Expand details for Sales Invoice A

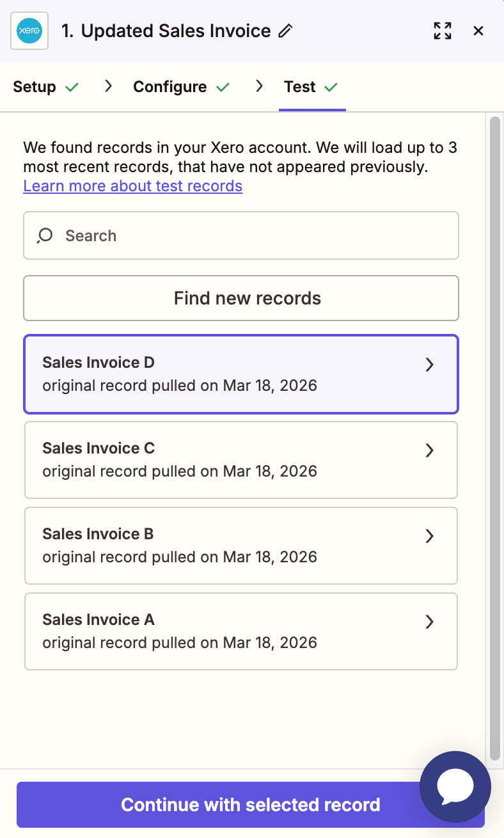[x=429, y=622]
